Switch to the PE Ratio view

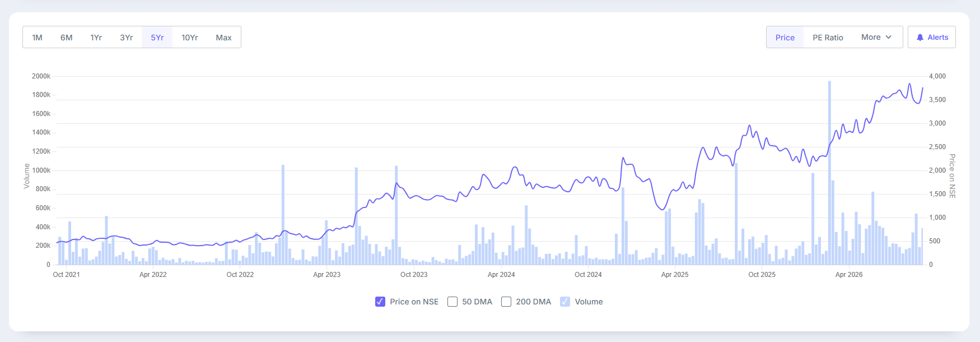pyautogui.click(x=828, y=38)
